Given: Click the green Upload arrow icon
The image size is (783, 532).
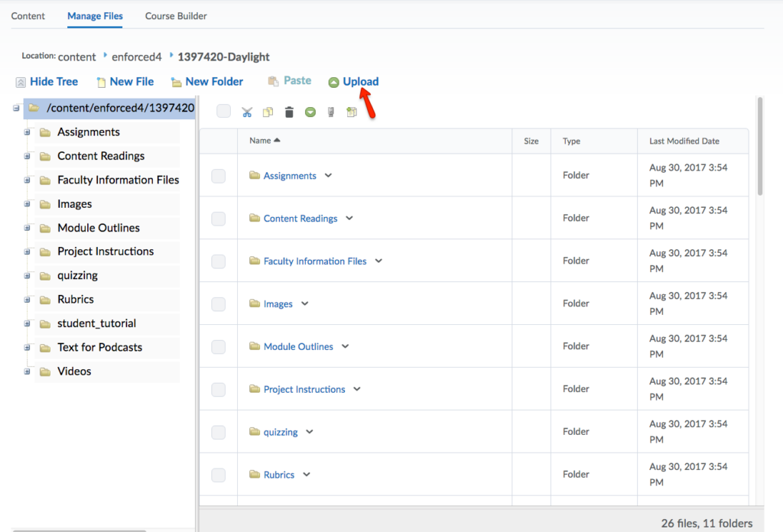Looking at the screenshot, I should pyautogui.click(x=333, y=83).
